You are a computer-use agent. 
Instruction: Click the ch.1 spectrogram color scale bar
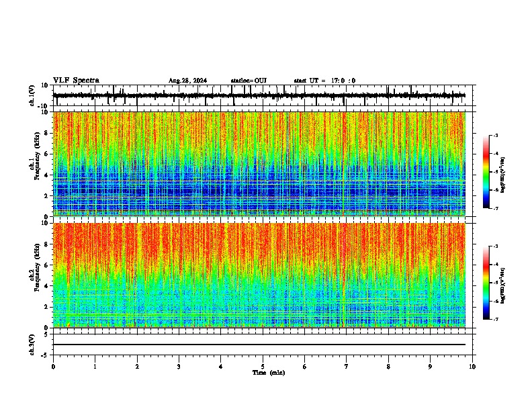point(486,172)
